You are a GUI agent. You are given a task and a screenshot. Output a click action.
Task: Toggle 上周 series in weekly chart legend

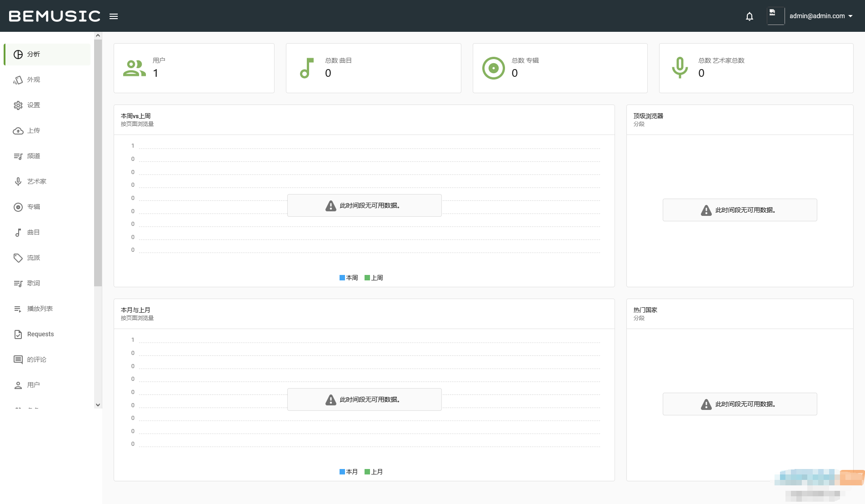tap(374, 278)
